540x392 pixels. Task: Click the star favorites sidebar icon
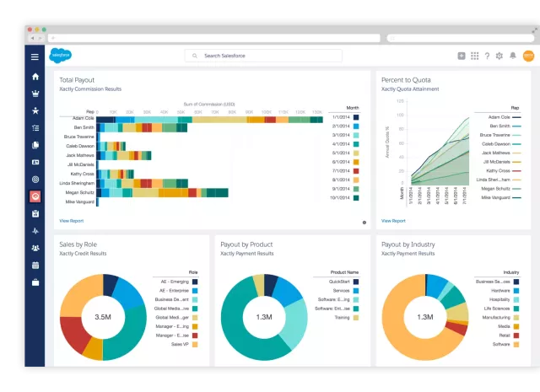pos(35,110)
